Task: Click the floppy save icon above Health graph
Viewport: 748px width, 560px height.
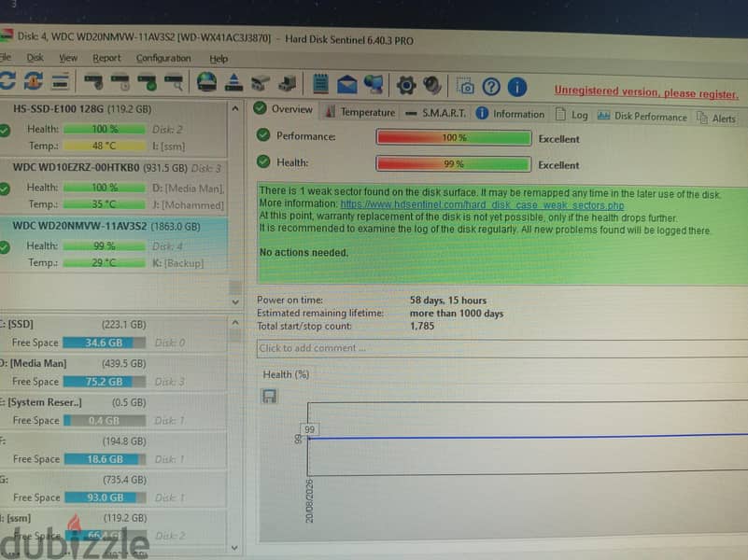Action: coord(270,396)
